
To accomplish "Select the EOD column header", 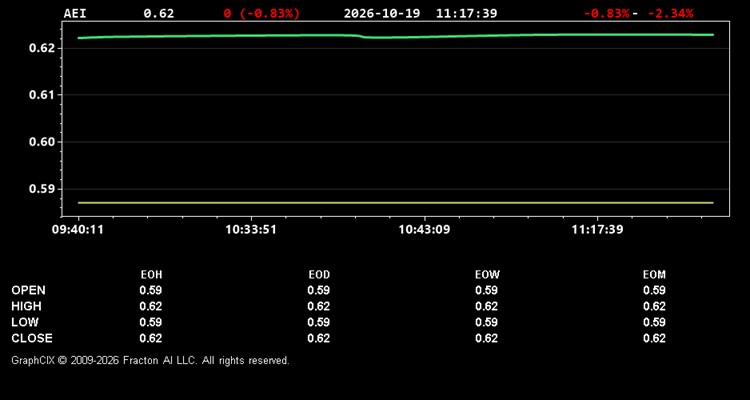I will point(319,275).
